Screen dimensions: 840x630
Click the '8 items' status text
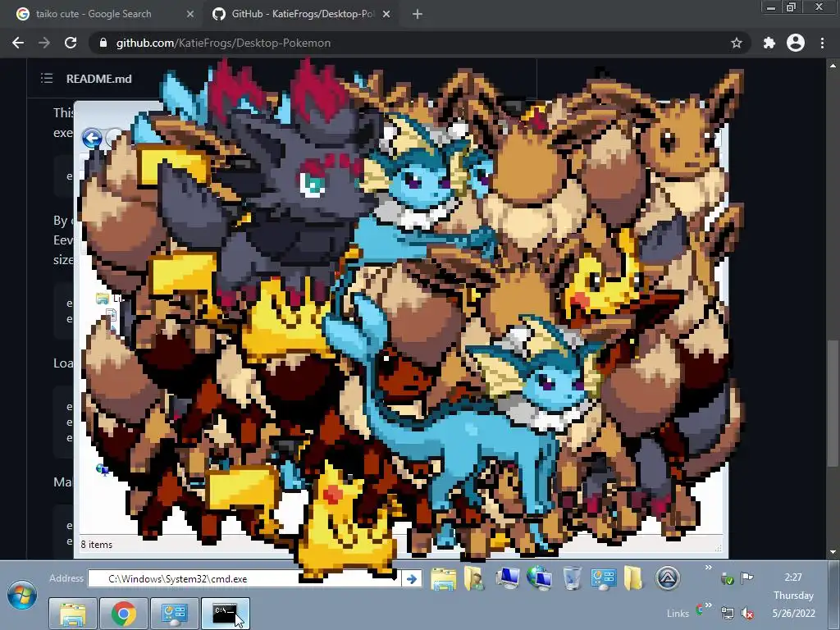97,545
